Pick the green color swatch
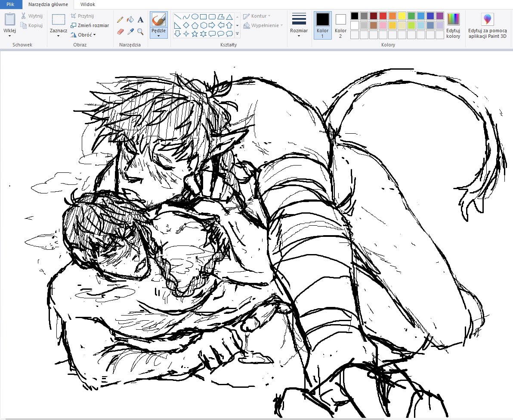The height and width of the screenshot is (420, 513). click(x=411, y=15)
